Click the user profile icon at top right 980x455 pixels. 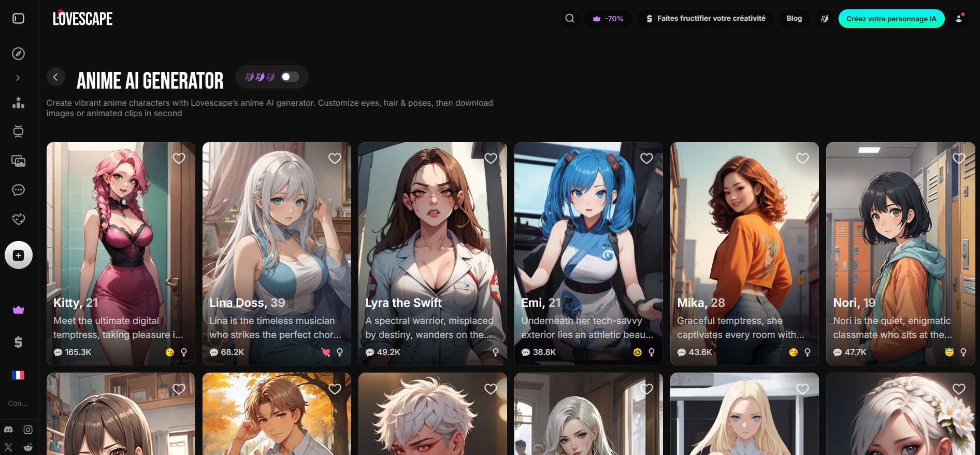[959, 19]
